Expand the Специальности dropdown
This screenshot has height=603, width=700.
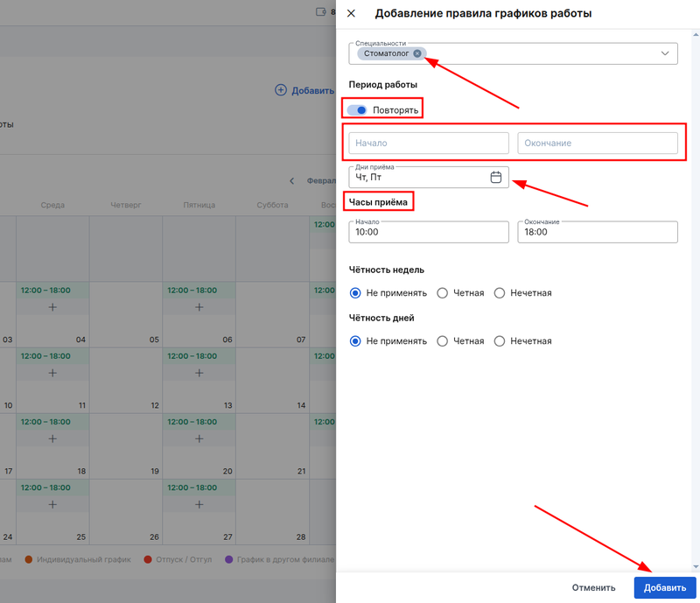665,53
